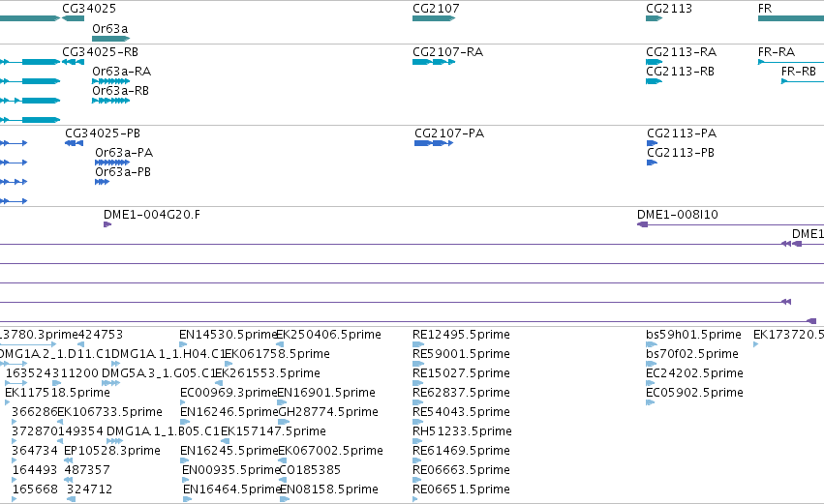Select the DME1-008I10 clone label
This screenshot has height=504, width=824.
pos(678,215)
